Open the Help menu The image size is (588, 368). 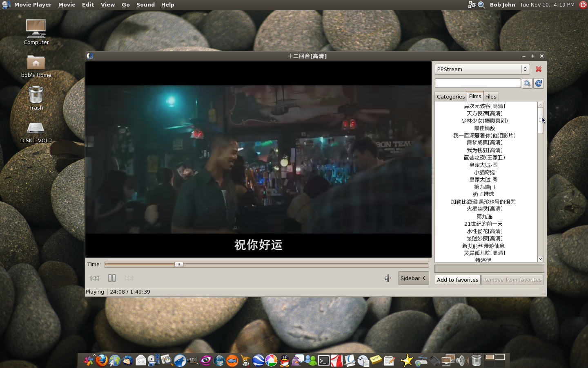pos(167,4)
